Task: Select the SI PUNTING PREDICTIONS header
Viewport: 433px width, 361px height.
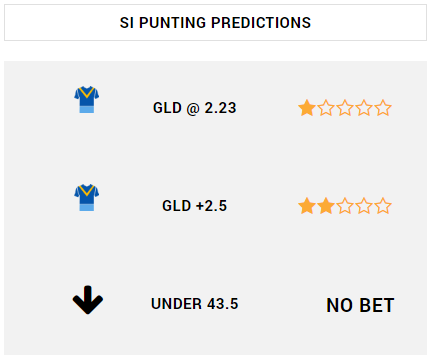Action: pos(215,23)
